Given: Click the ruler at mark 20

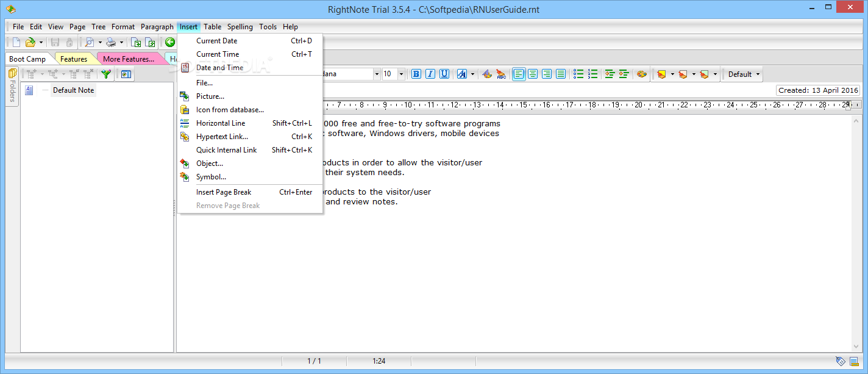Looking at the screenshot, I should 638,105.
